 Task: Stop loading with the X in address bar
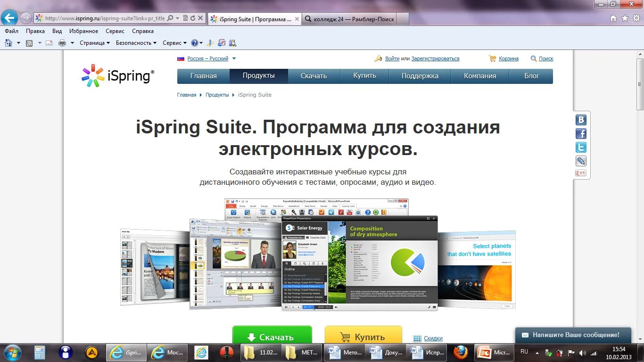point(200,18)
